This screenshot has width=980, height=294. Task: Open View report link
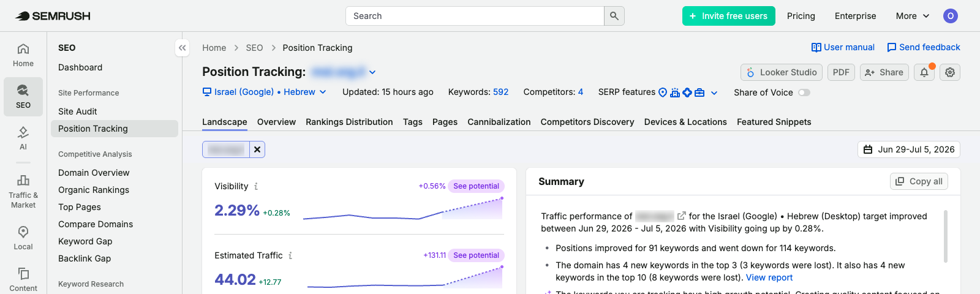(769, 277)
